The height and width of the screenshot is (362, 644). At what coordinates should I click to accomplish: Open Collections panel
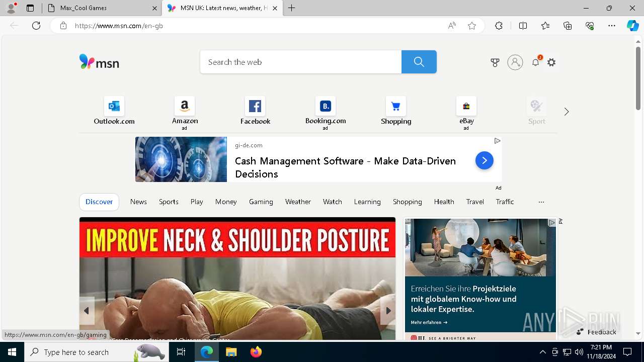tap(568, 26)
